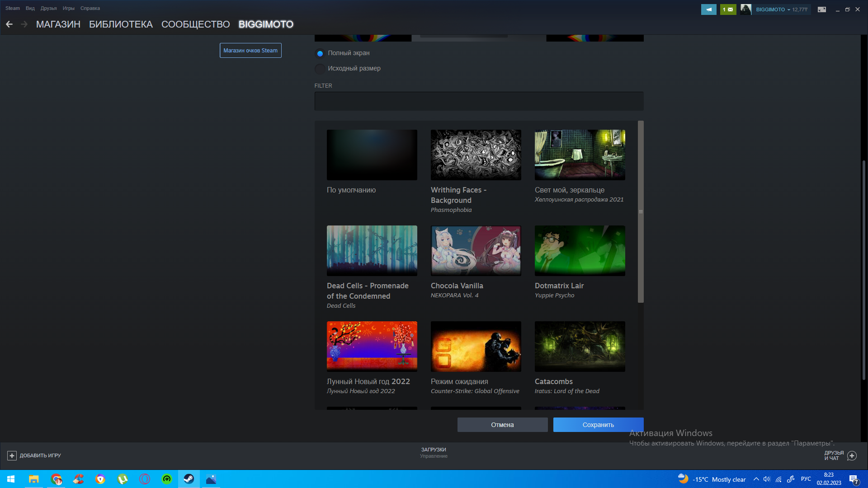Go to the БИБЛИОТЕКА tab

click(x=121, y=24)
